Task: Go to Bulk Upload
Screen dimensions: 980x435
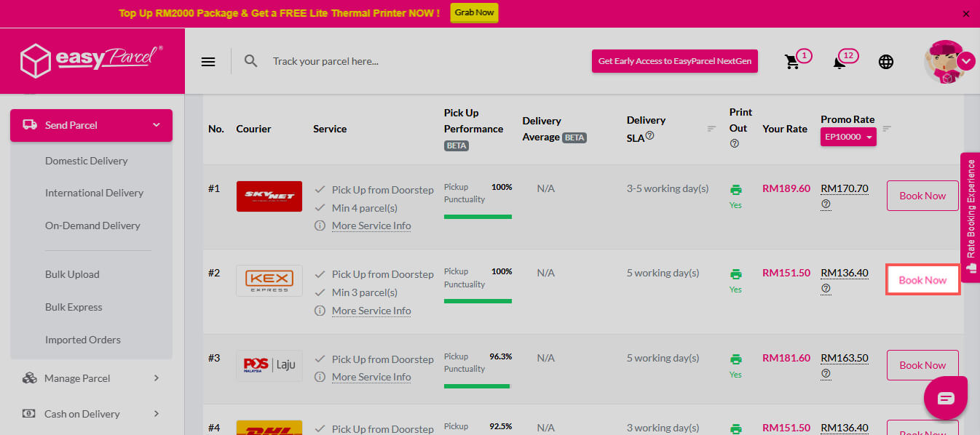Action: click(x=72, y=274)
